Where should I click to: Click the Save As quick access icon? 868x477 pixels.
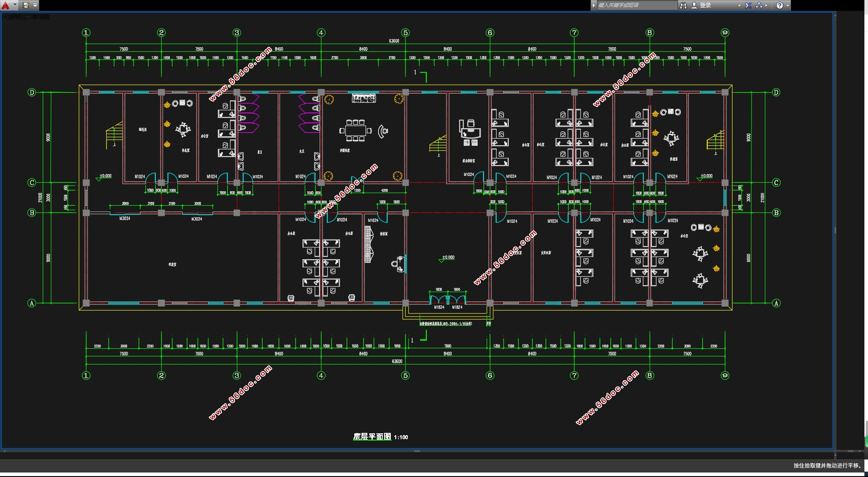point(26,5)
